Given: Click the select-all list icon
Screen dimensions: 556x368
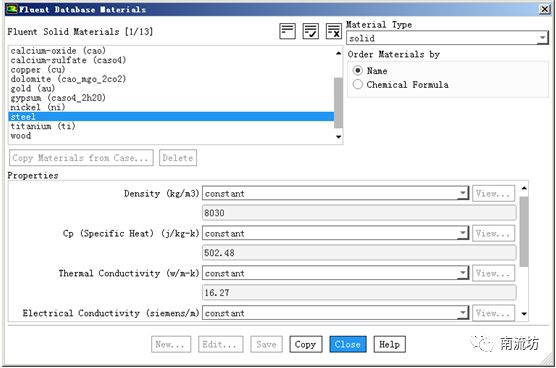Looking at the screenshot, I should coord(287,31).
